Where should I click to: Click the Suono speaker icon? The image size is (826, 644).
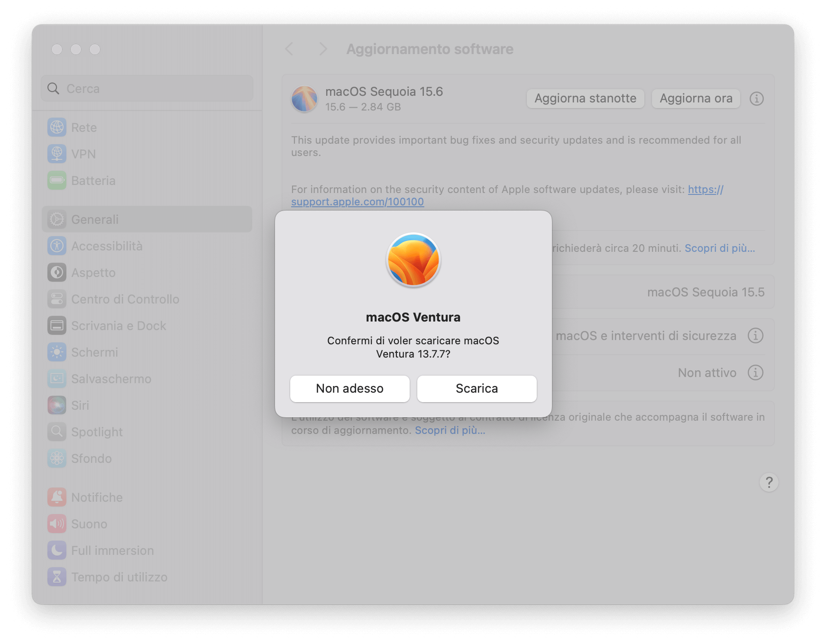(x=57, y=524)
